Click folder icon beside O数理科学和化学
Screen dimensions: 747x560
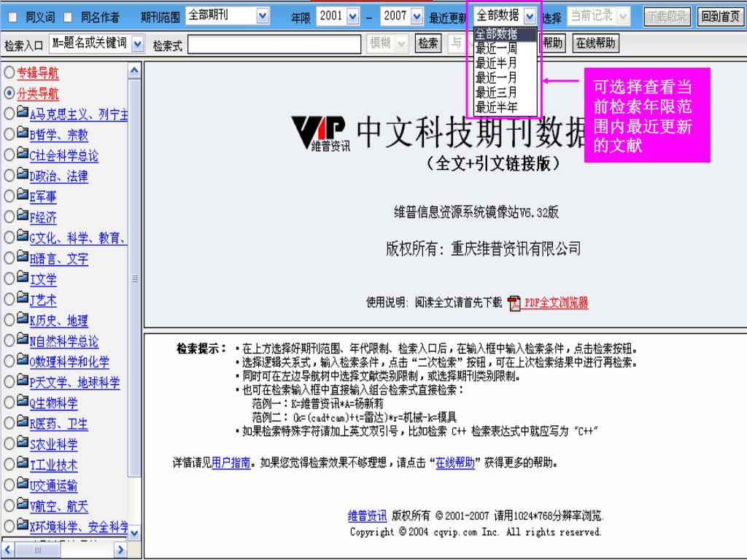pos(23,359)
